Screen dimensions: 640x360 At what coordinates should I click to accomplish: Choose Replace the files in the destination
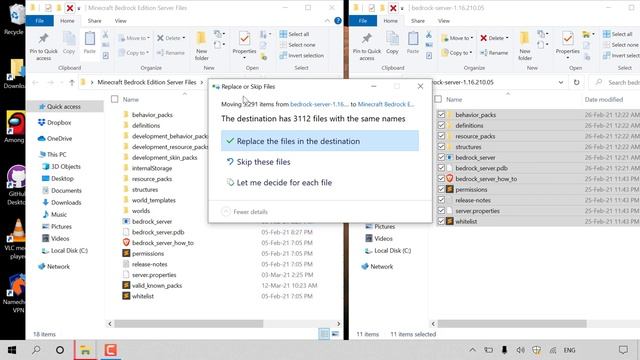(320, 141)
